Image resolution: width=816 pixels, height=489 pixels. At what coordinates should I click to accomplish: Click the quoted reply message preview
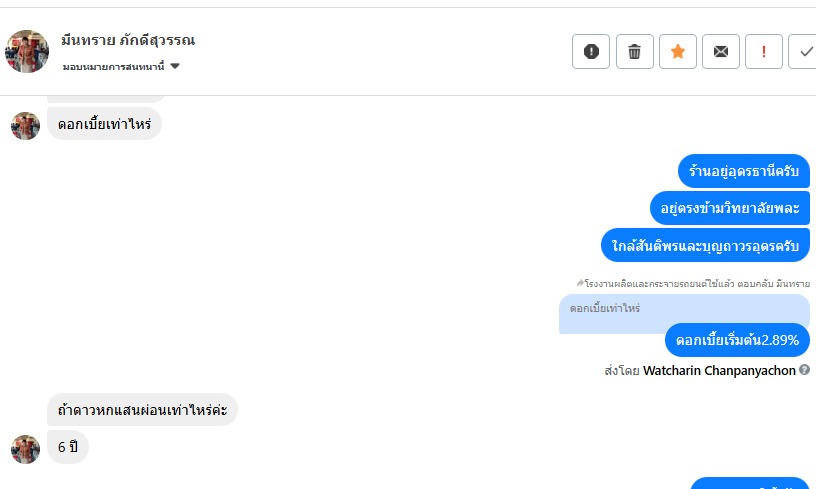point(684,309)
